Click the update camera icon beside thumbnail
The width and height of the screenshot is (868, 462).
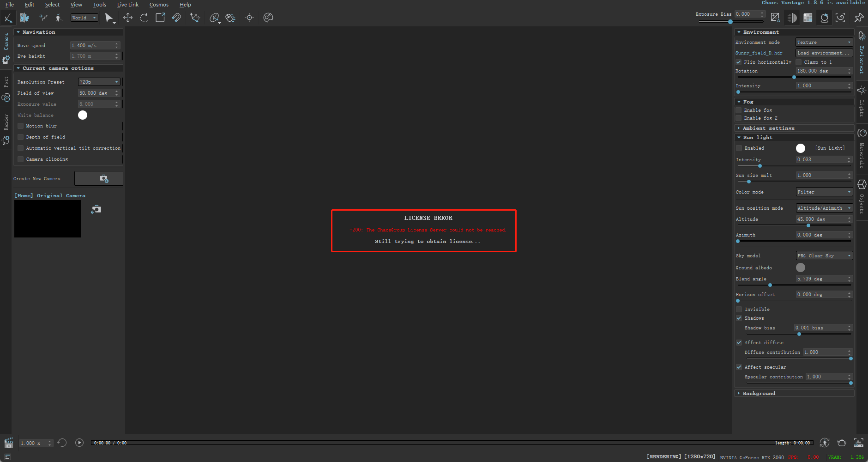tap(96, 209)
